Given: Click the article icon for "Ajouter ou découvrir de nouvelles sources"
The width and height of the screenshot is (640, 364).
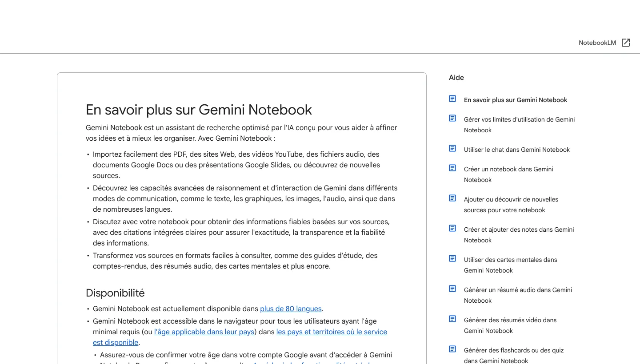Looking at the screenshot, I should (452, 198).
